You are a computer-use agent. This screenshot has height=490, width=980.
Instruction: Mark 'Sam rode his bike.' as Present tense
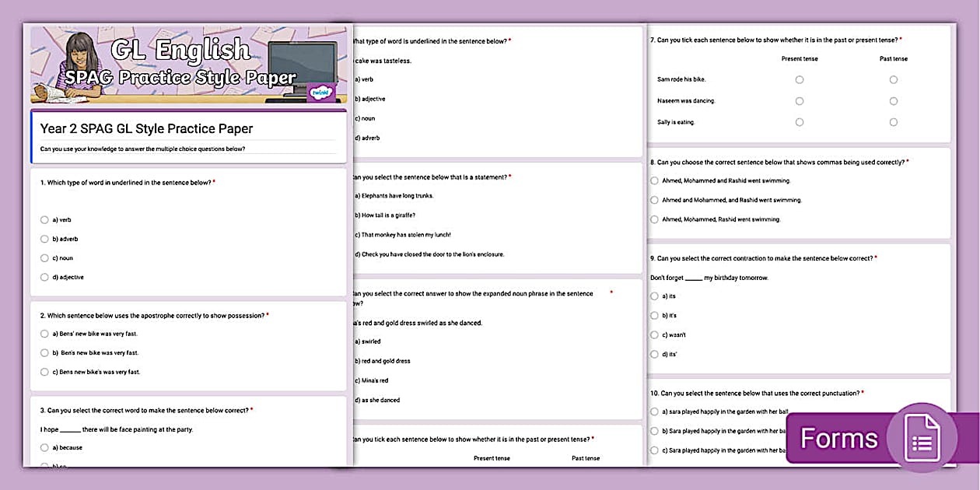point(800,79)
